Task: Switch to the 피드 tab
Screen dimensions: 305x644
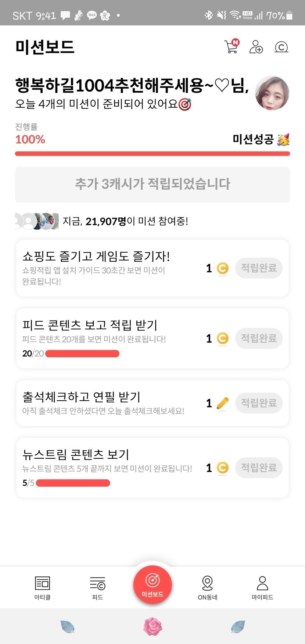Action: click(97, 587)
